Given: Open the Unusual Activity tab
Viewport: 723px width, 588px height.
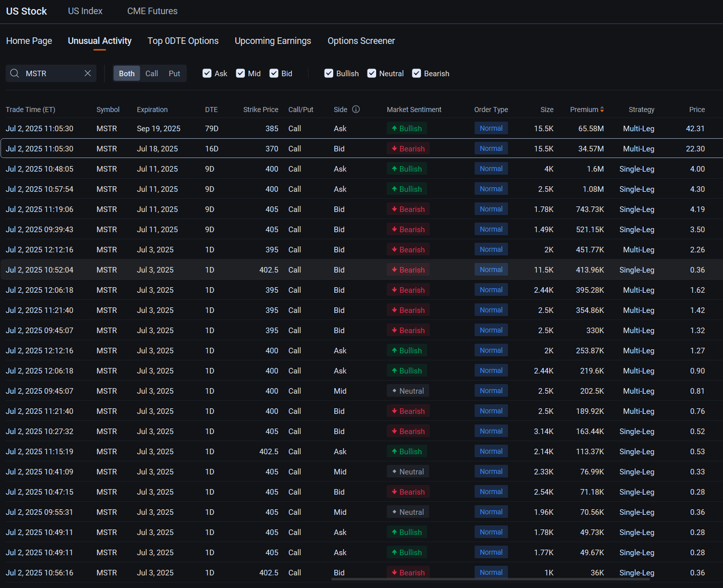Looking at the screenshot, I should point(100,41).
